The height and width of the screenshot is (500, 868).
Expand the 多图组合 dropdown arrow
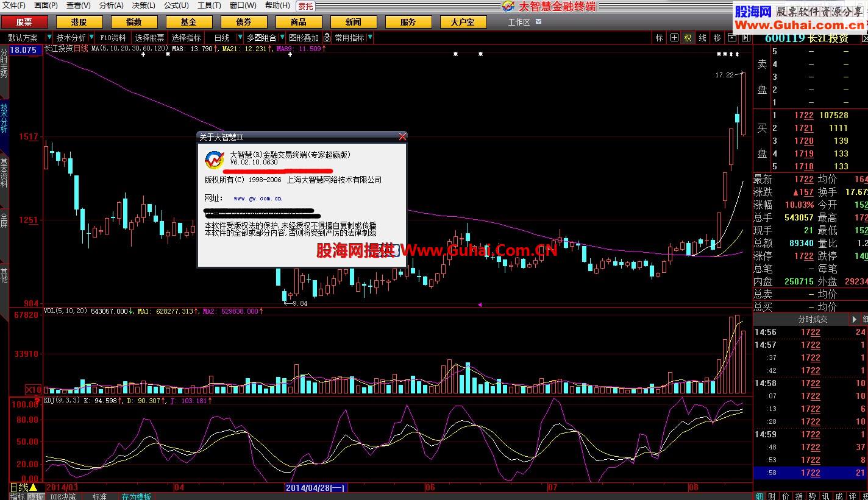pyautogui.click(x=281, y=38)
